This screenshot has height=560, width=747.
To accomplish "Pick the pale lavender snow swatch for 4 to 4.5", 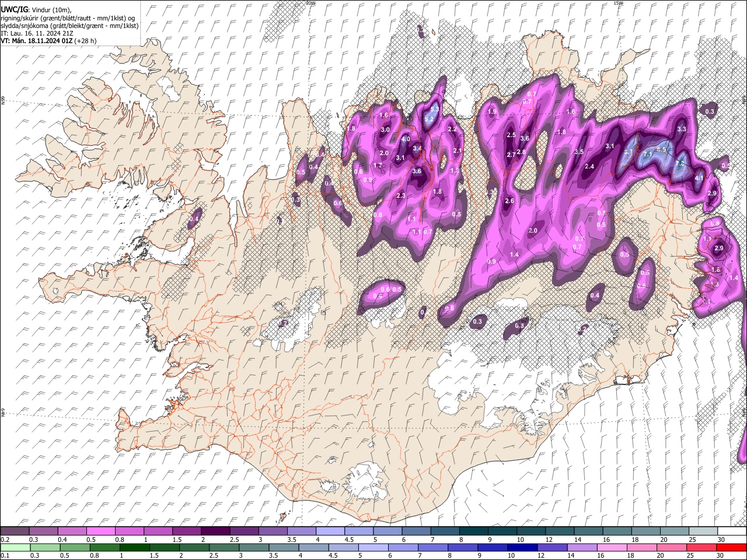I will pos(329,531).
